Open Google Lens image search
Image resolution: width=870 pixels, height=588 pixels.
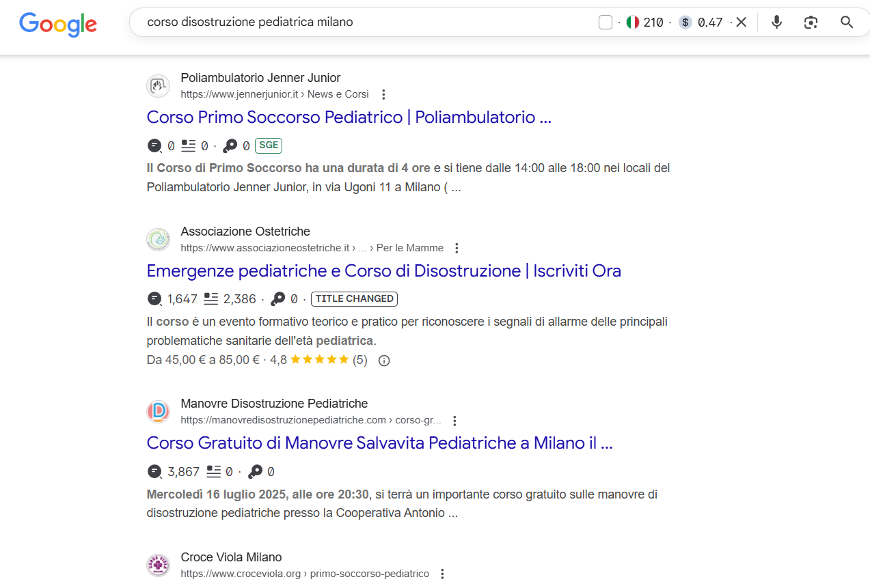tap(811, 23)
